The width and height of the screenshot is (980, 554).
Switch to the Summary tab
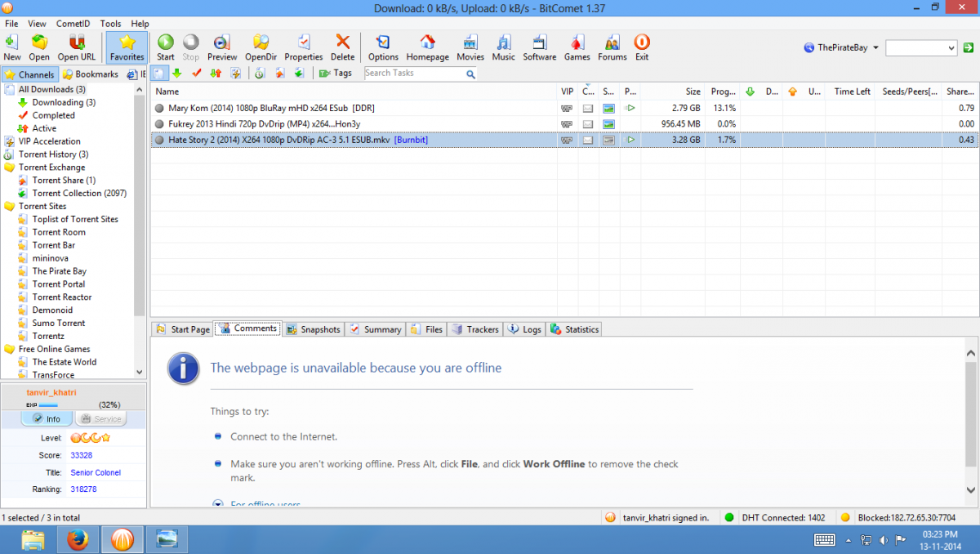click(375, 329)
